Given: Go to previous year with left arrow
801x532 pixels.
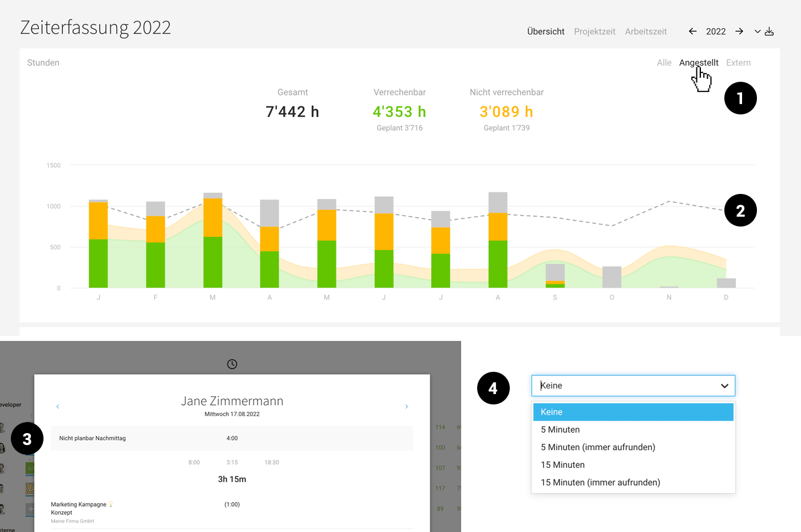Looking at the screenshot, I should coord(692,31).
